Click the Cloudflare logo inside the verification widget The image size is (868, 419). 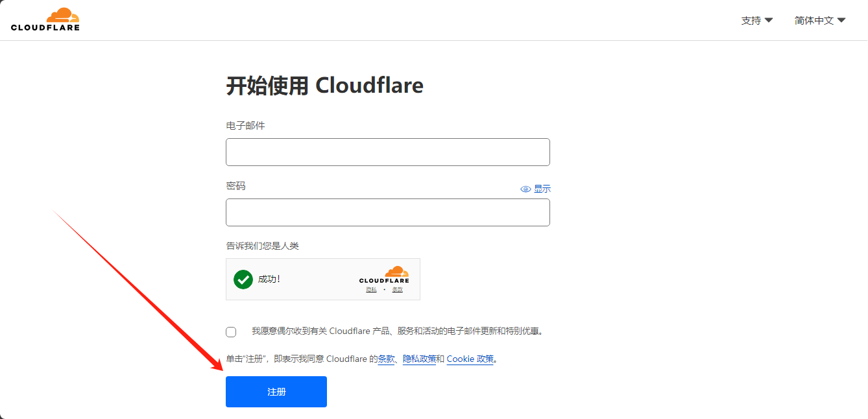pos(384,274)
